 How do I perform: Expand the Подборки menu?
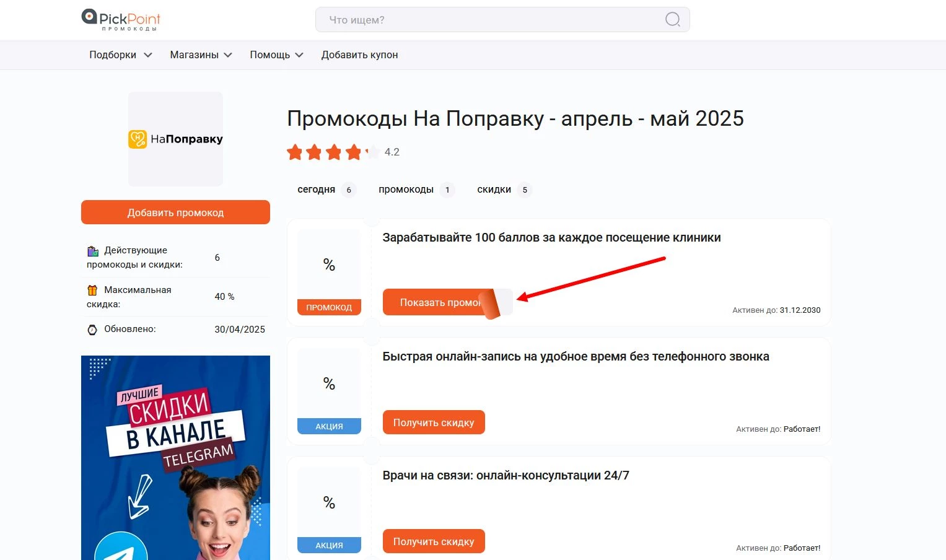(121, 55)
